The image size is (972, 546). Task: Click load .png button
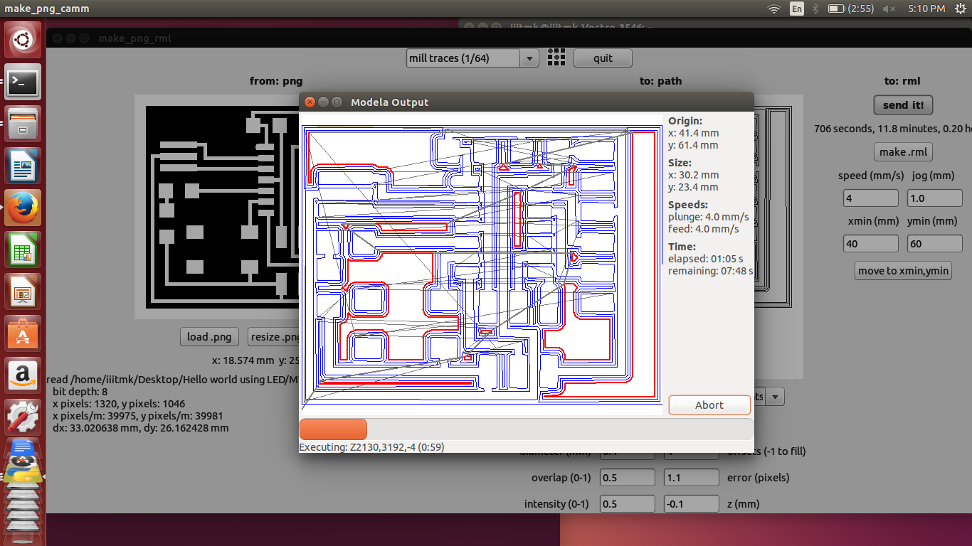pyautogui.click(x=209, y=337)
